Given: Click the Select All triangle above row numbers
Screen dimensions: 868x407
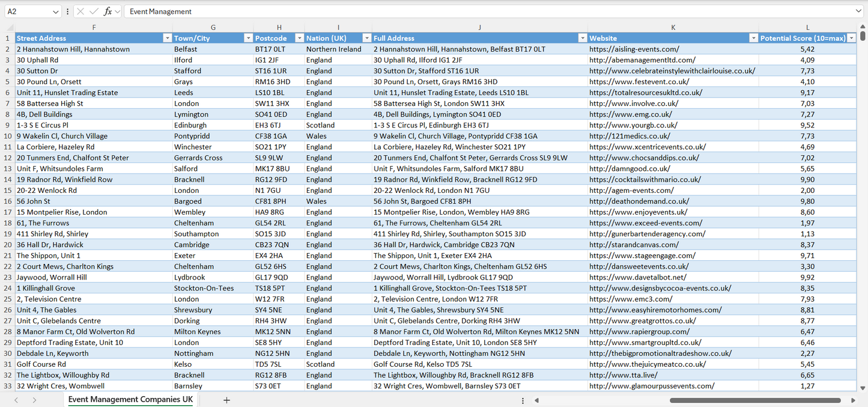Looking at the screenshot, I should (x=8, y=27).
